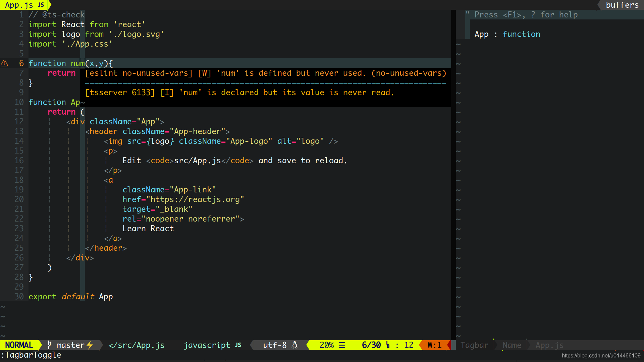Viewport: 644px width, 362px height.
Task: Click the hamburger lines icon after 20%
Action: click(x=342, y=345)
